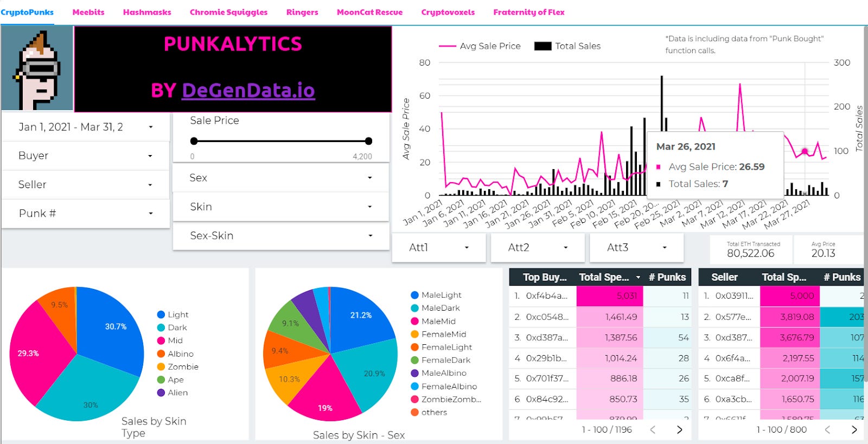Screen dimensions: 868x444
Task: Switch to the Meebits tab
Action: tap(88, 12)
